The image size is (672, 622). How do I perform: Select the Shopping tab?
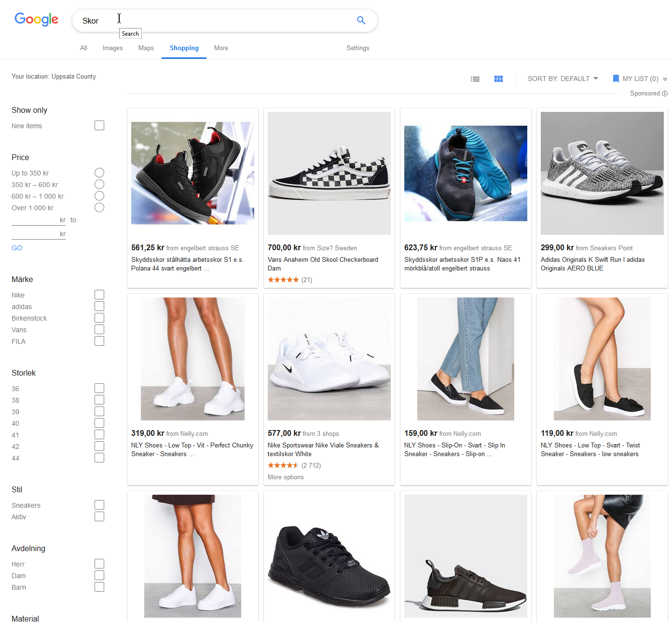click(x=184, y=48)
